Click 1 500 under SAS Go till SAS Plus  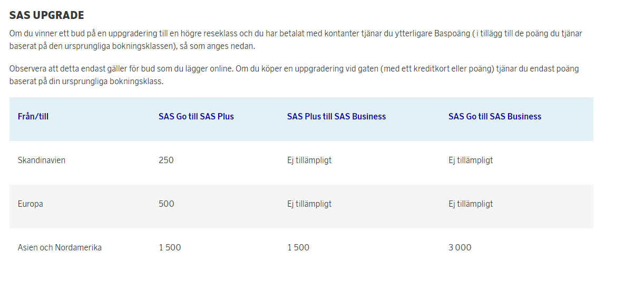pos(170,247)
